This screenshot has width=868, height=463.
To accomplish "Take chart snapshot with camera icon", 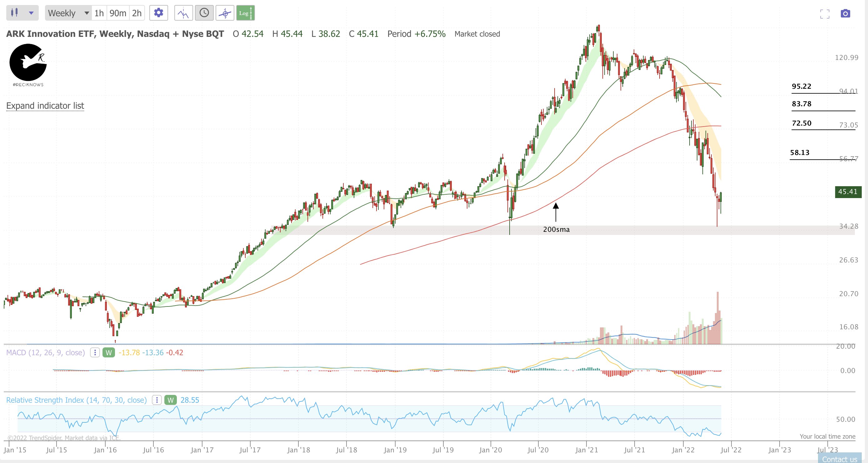I will 845,14.
